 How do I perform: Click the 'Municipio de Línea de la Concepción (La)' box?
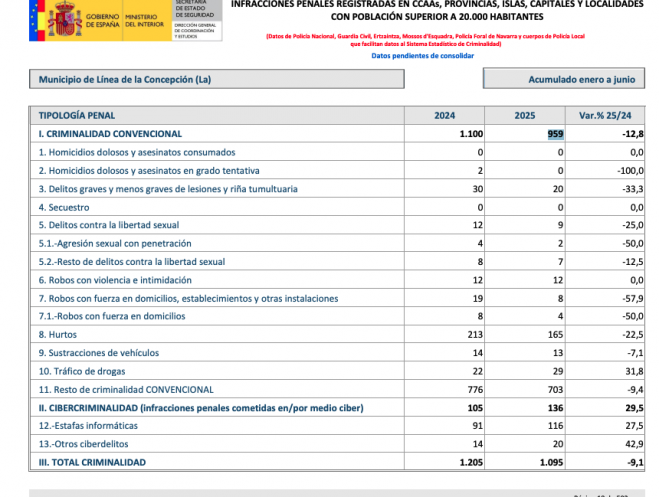217,79
